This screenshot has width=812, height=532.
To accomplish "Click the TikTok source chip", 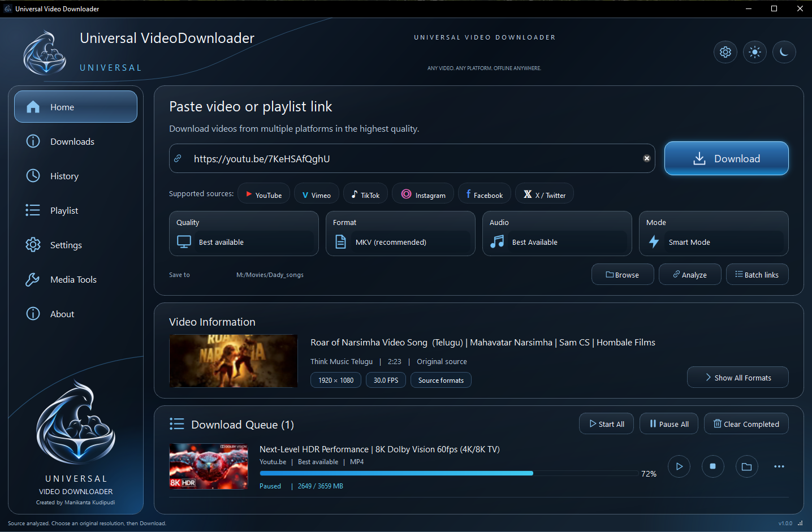I will click(365, 193).
